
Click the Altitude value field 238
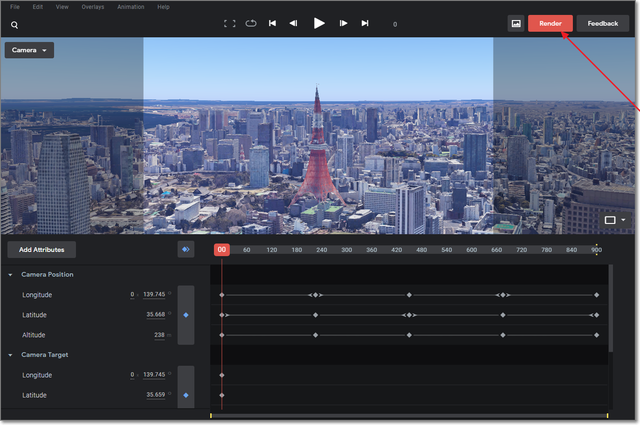coord(159,335)
